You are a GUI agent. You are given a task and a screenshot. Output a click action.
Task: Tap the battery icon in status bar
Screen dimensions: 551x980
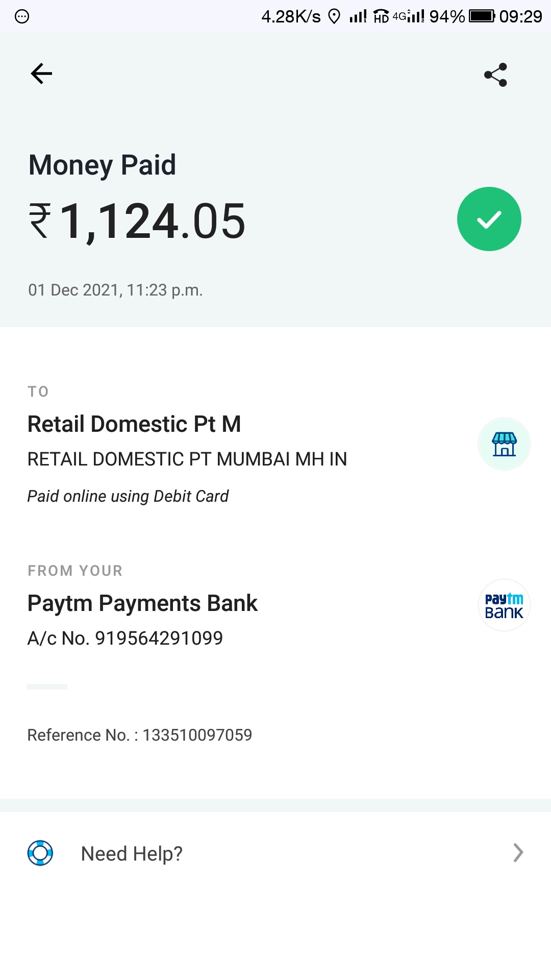(482, 16)
